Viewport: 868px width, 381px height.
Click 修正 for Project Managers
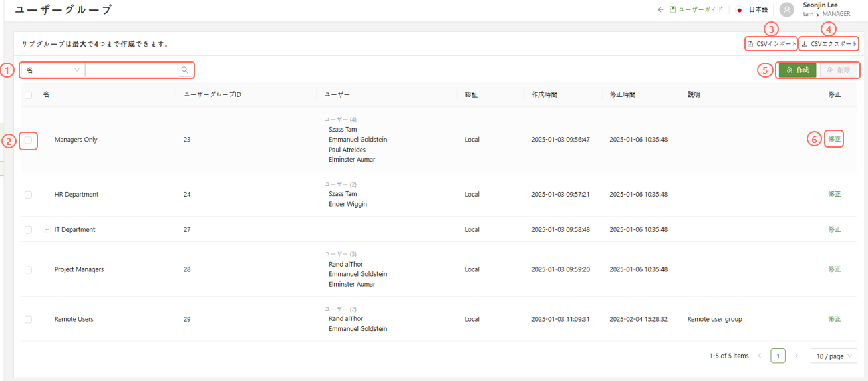[x=834, y=269]
